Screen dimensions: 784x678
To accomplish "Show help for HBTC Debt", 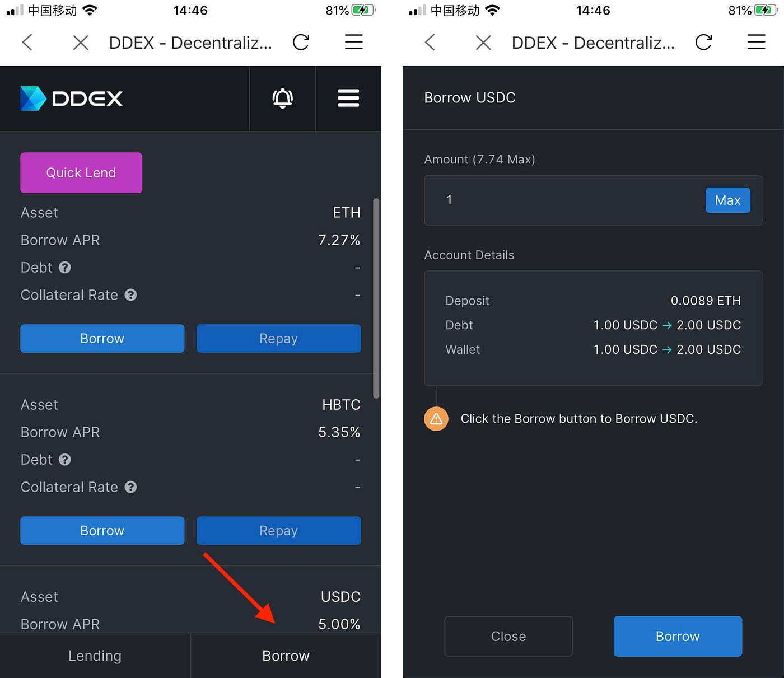I will point(65,460).
